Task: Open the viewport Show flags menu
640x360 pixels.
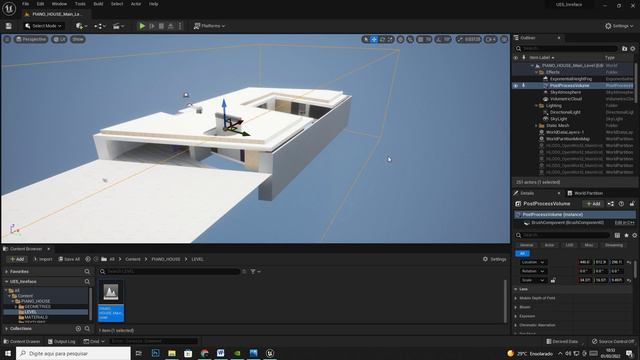Action: [78, 39]
